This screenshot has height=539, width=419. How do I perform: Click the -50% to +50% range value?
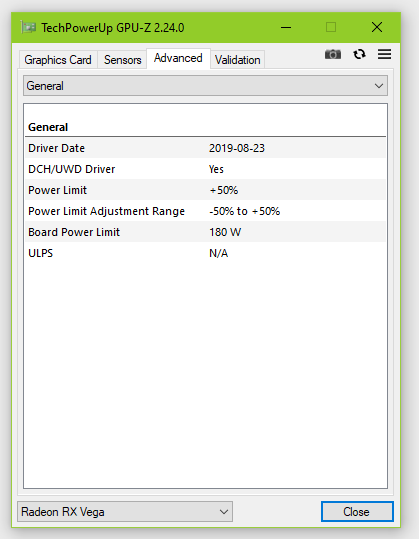(x=244, y=211)
